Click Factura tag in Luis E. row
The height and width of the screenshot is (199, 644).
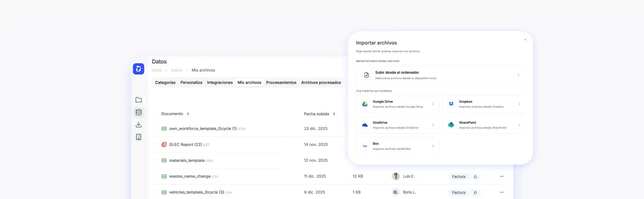tap(459, 177)
